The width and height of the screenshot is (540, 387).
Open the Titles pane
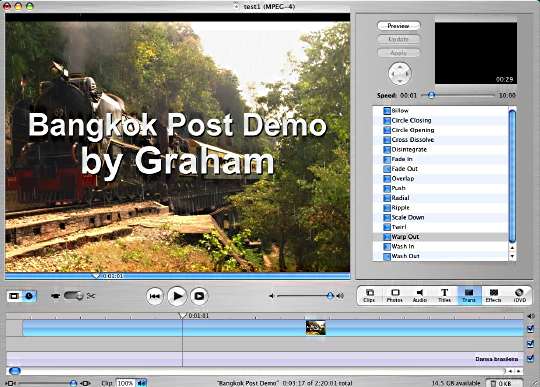[x=444, y=295]
